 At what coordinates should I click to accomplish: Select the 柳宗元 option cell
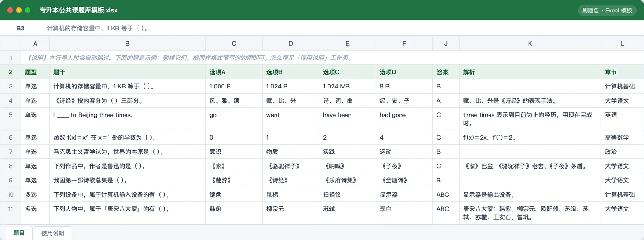coord(291,213)
